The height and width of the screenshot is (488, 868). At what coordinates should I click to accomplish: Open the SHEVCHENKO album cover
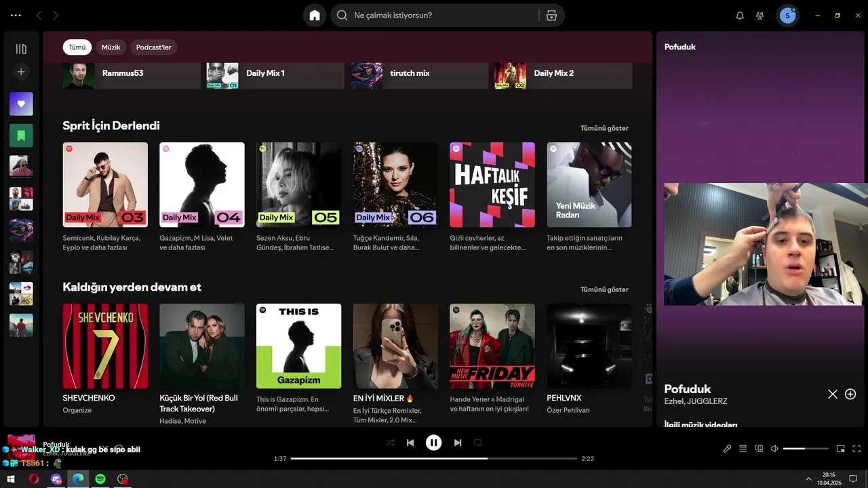[105, 346]
